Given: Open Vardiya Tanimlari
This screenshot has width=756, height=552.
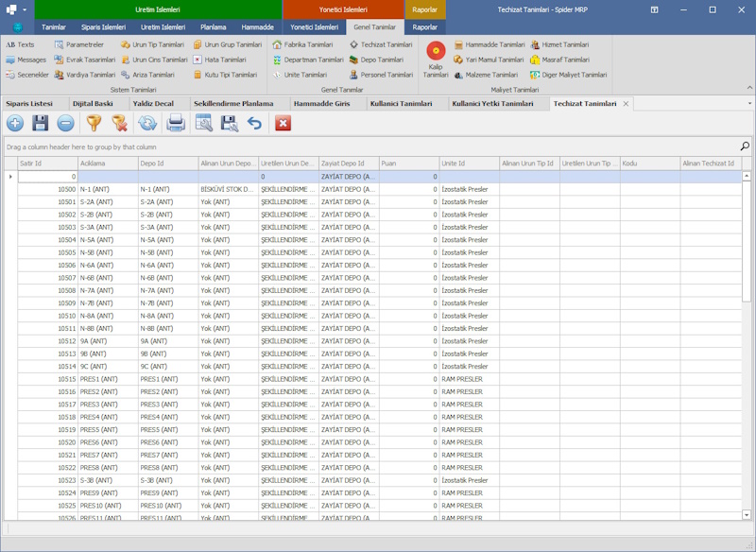Looking at the screenshot, I should click(x=85, y=75).
